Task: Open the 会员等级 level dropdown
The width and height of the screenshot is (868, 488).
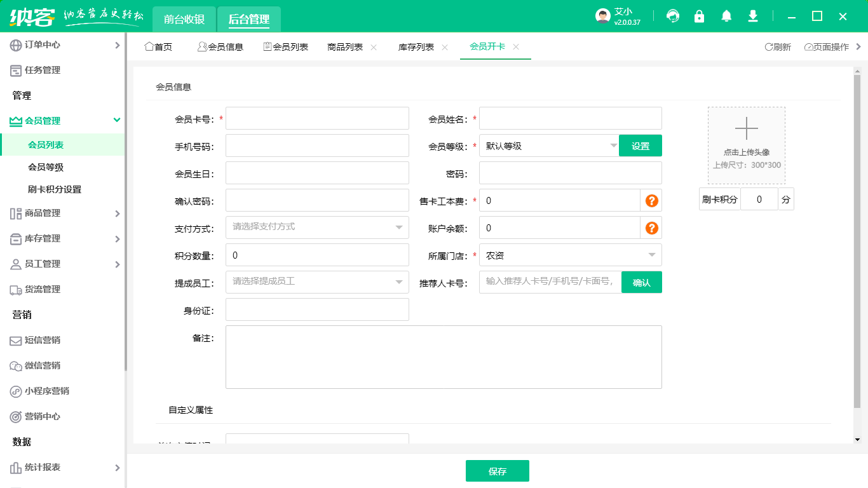Action: (x=550, y=145)
